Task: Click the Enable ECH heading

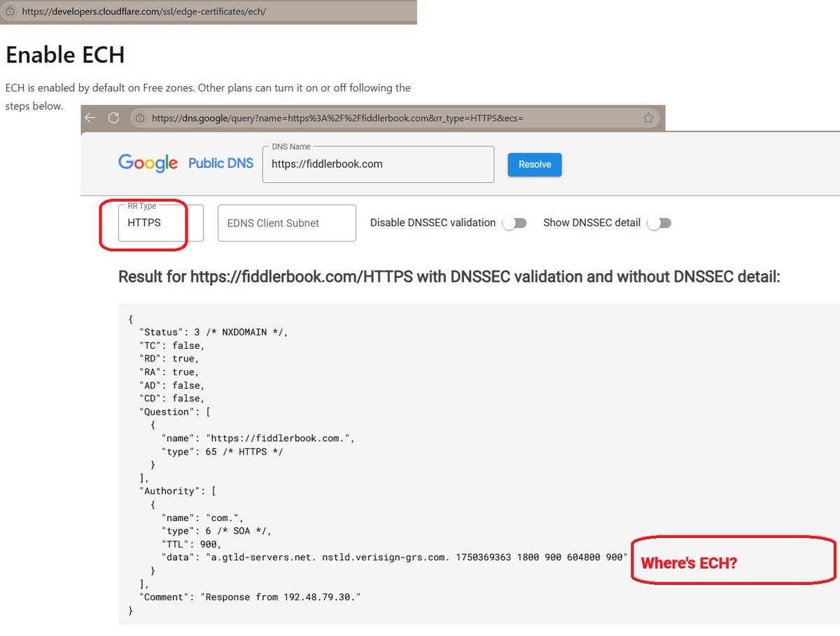Action: tap(65, 54)
